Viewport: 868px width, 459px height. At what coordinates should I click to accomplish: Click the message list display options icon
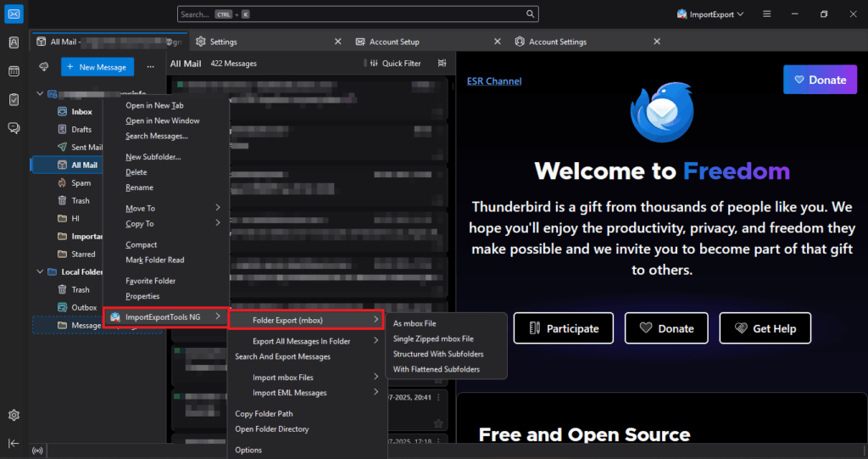click(442, 63)
